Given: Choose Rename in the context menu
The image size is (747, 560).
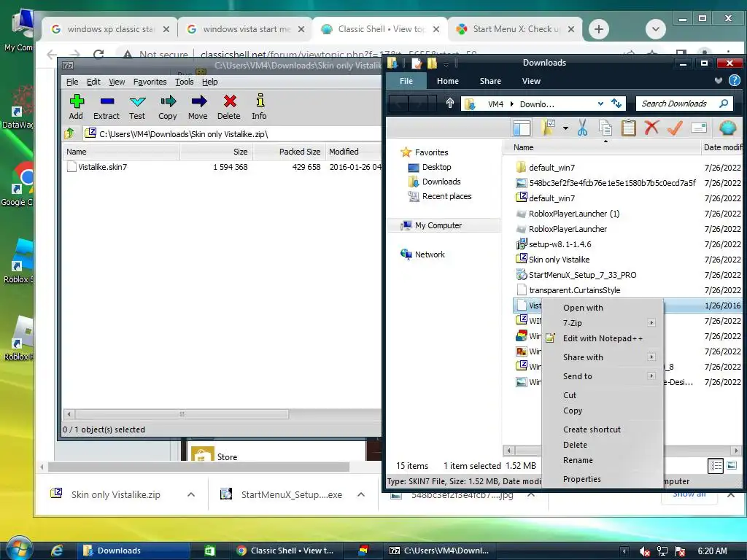Looking at the screenshot, I should click(x=578, y=460).
